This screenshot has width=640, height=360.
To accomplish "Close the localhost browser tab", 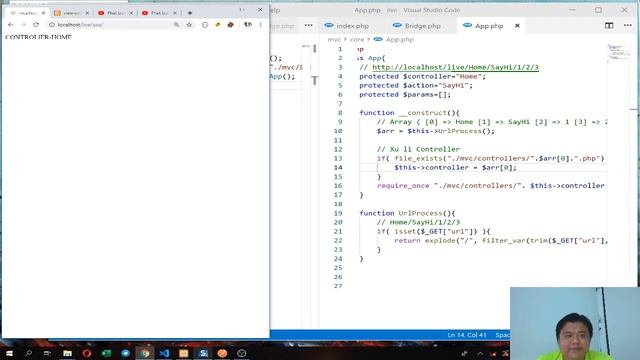I will pyautogui.click(x=43, y=13).
